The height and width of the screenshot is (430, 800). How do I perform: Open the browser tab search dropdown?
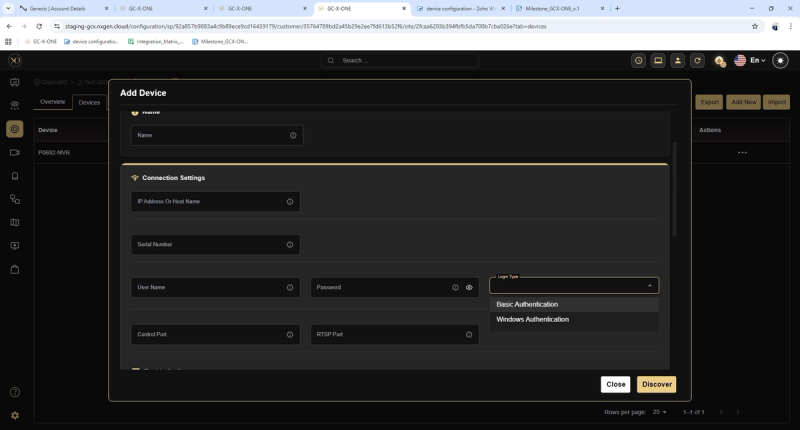point(8,8)
